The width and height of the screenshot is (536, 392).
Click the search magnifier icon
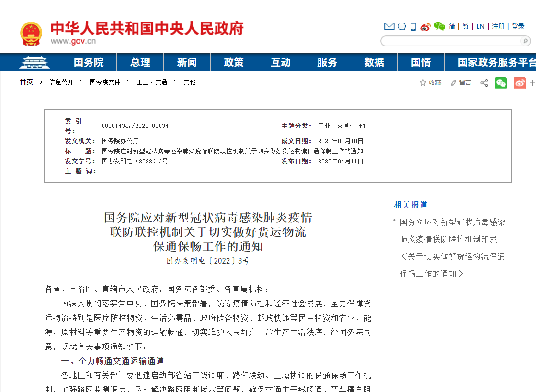tap(525, 41)
